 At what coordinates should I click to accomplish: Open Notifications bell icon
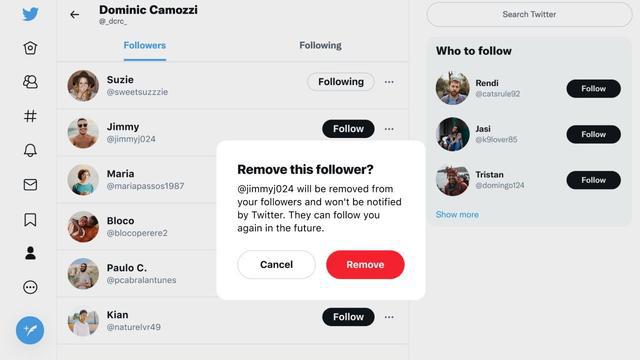pos(30,150)
